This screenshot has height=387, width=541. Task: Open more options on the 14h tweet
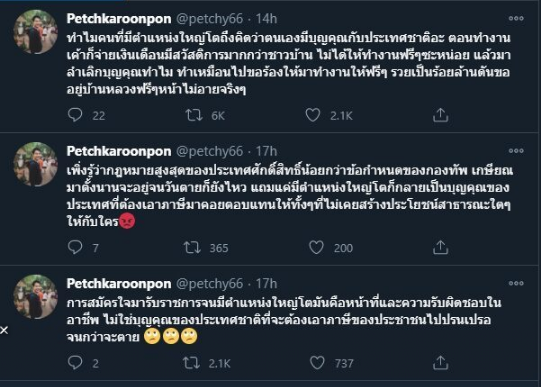click(516, 18)
